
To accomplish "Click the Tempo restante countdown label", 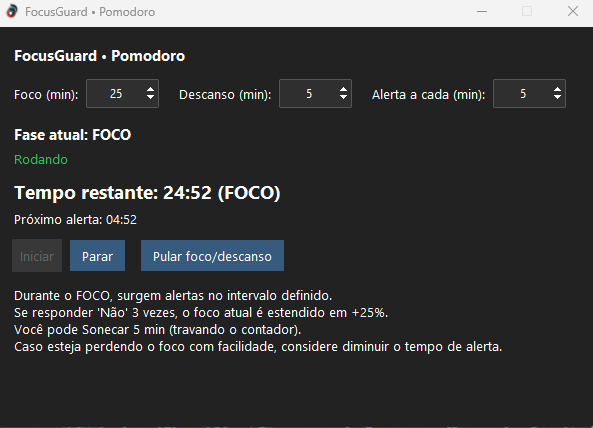I will [x=147, y=193].
